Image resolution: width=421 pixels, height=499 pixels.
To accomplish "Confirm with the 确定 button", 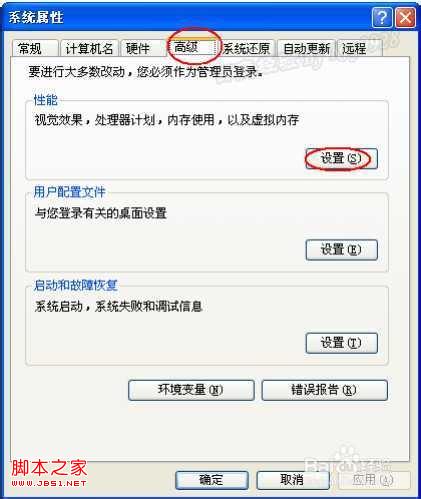I will tap(212, 480).
